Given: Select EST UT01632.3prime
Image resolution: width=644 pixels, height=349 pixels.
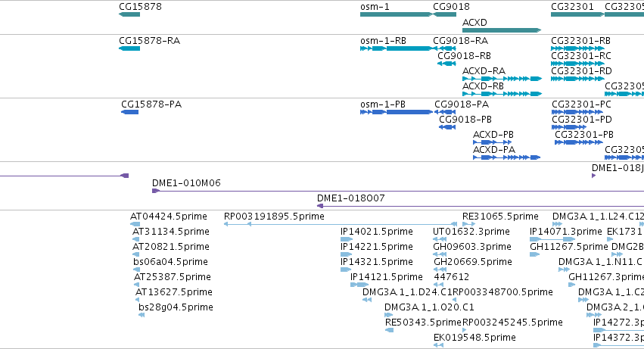Looking at the screenshot, I should (440, 239).
